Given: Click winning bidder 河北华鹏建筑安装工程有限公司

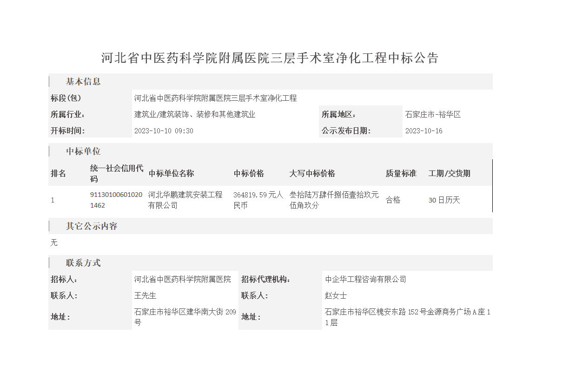Looking at the screenshot, I should point(185,200).
